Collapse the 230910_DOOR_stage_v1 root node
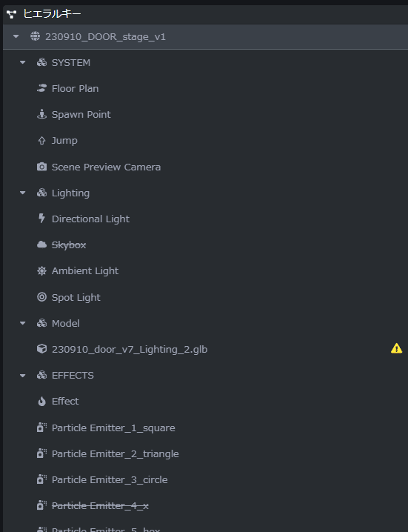This screenshot has height=532, width=408. (16, 36)
